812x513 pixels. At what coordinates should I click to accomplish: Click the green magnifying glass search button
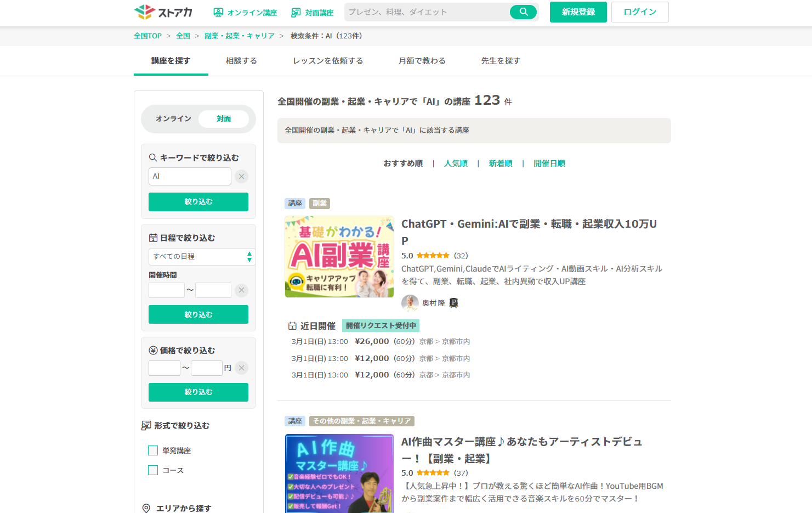coord(523,12)
